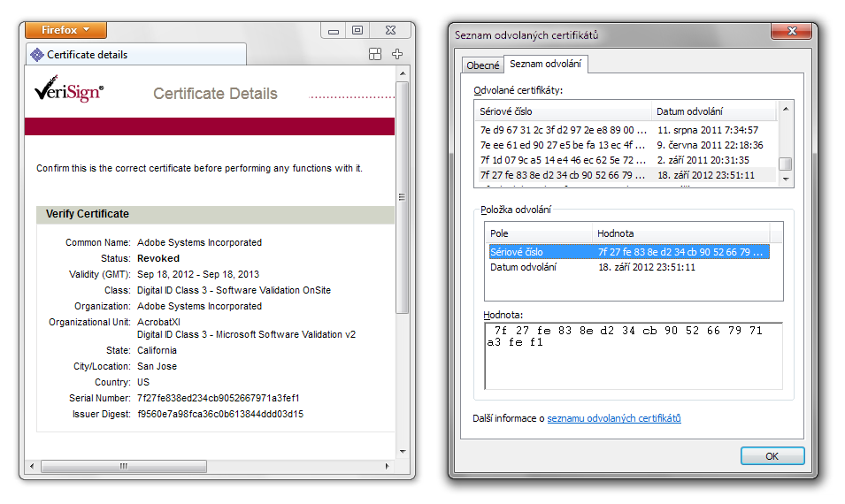This screenshot has width=845, height=504.
Task: Click the issuer digest f9560e7a98fca36c0b613844ddd03d15 value
Action: pos(220,414)
